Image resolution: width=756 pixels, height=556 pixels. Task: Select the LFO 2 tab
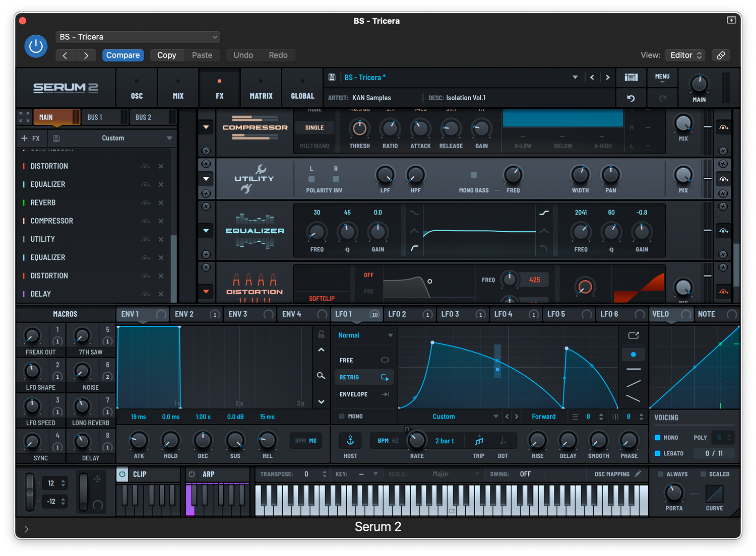coord(397,314)
